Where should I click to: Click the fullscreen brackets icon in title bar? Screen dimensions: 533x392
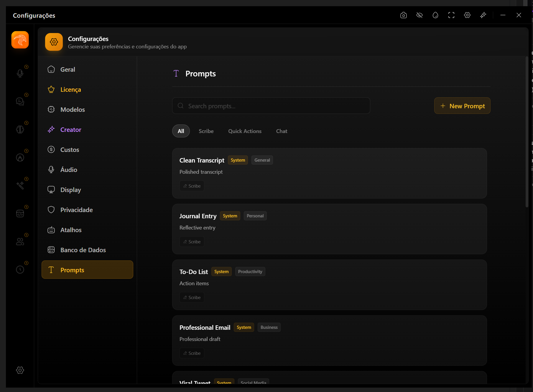pyautogui.click(x=451, y=15)
